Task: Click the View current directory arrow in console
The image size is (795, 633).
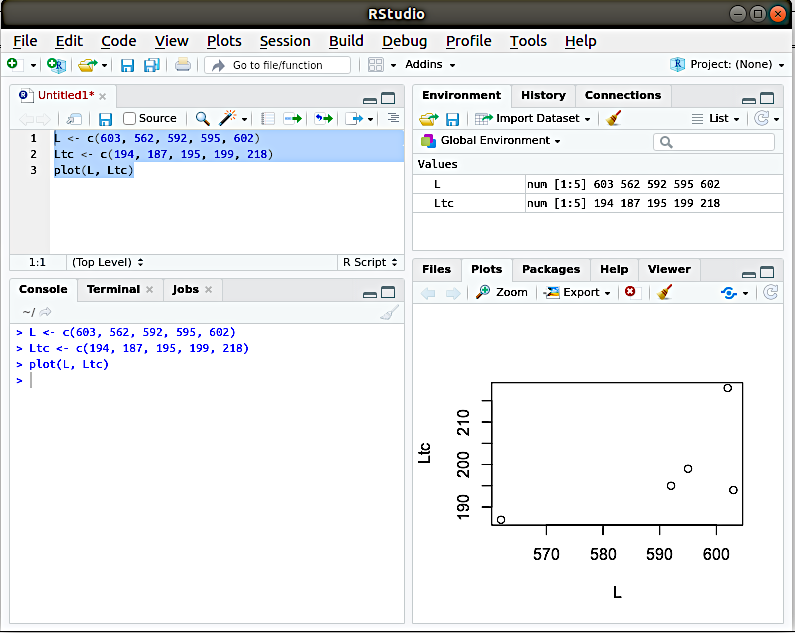Action: click(45, 312)
